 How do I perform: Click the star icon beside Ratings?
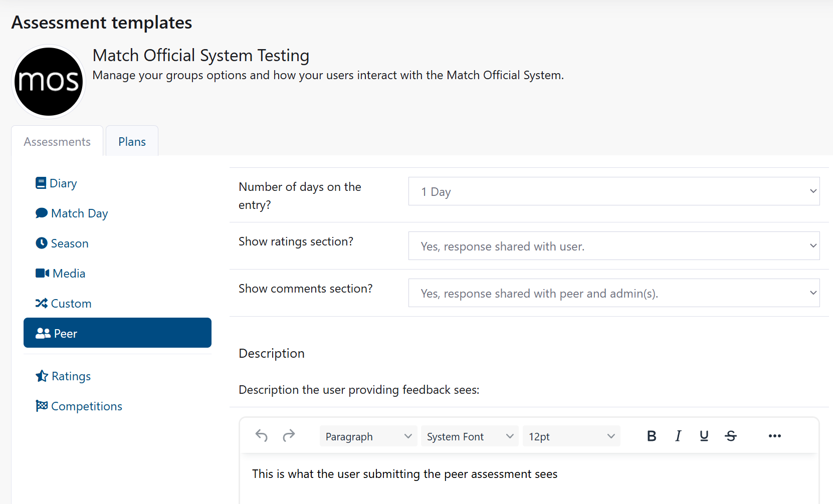click(x=41, y=376)
